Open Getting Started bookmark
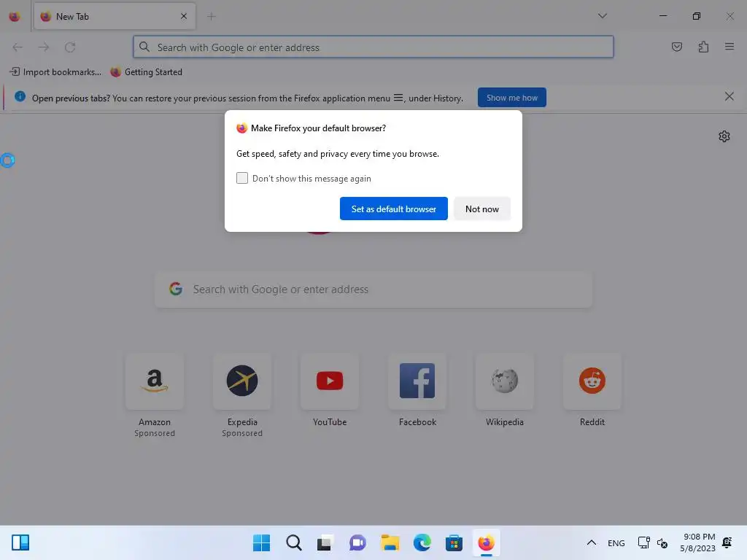Screen dimensions: 747x560 [146, 72]
